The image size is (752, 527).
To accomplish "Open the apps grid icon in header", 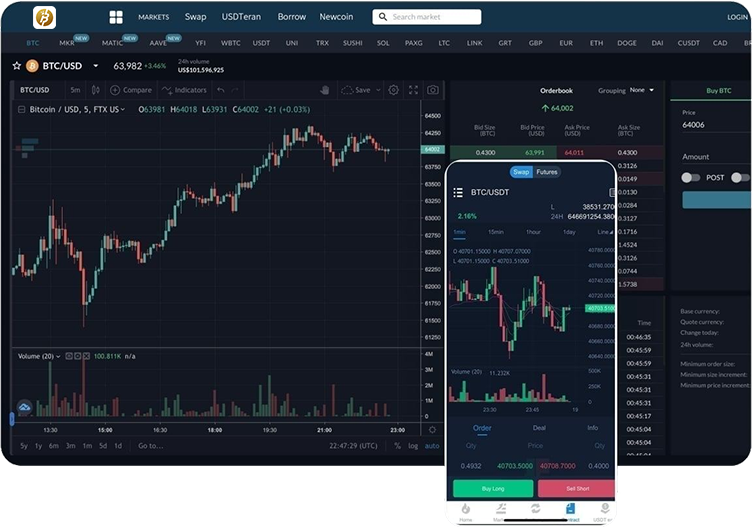I will tap(116, 17).
